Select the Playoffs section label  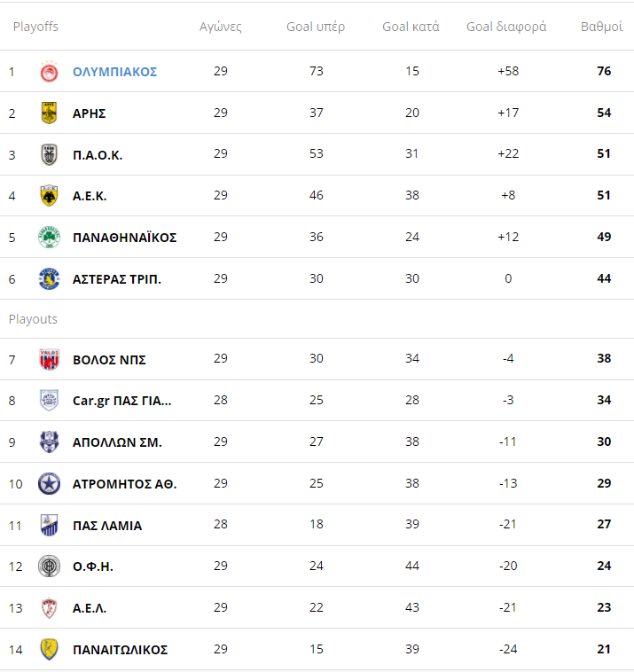click(35, 27)
